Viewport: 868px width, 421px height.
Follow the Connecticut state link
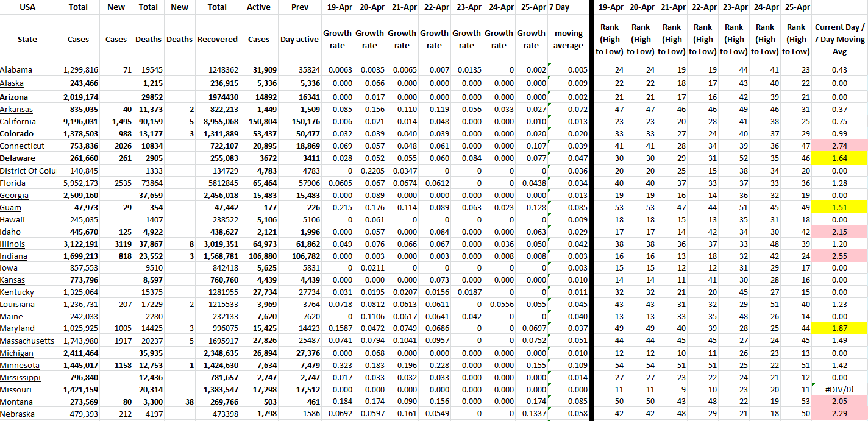22,146
